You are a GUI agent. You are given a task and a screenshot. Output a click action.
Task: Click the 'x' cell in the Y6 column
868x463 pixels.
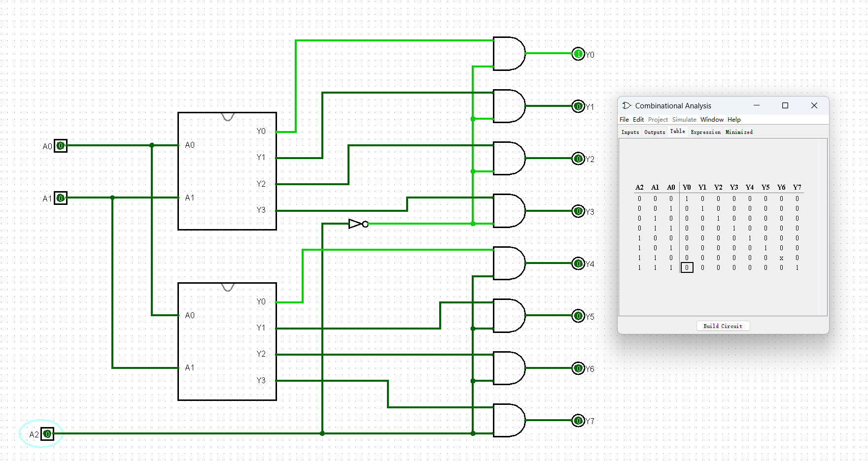[781, 258]
